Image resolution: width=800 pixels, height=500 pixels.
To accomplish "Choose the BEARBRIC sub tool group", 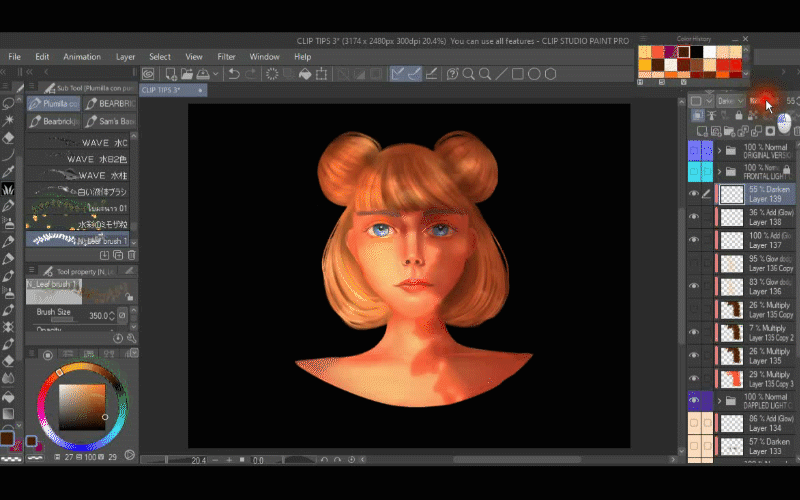I will [x=112, y=103].
